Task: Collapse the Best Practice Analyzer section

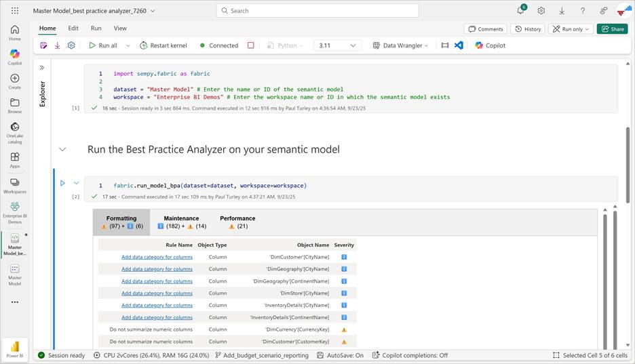Action: (x=62, y=149)
